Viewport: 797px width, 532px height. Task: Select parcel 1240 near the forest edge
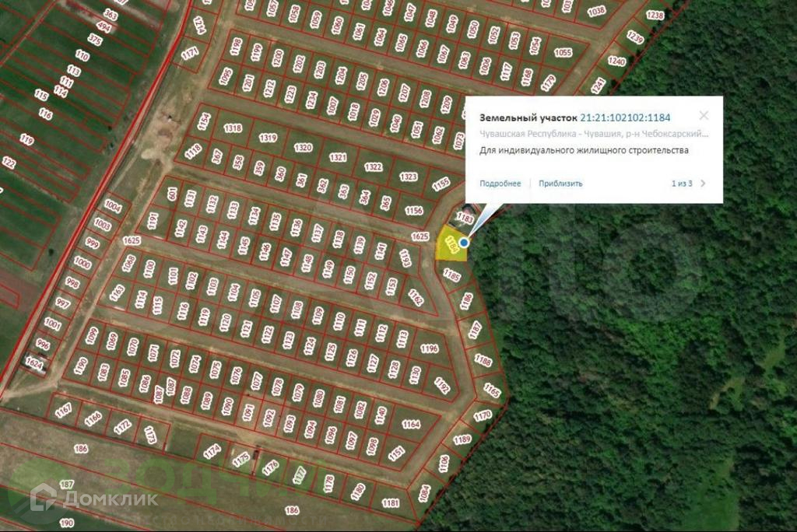click(616, 61)
